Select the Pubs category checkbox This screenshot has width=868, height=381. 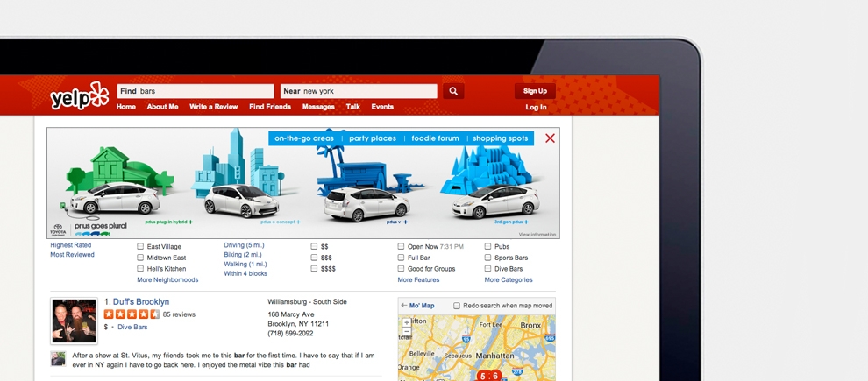point(487,247)
